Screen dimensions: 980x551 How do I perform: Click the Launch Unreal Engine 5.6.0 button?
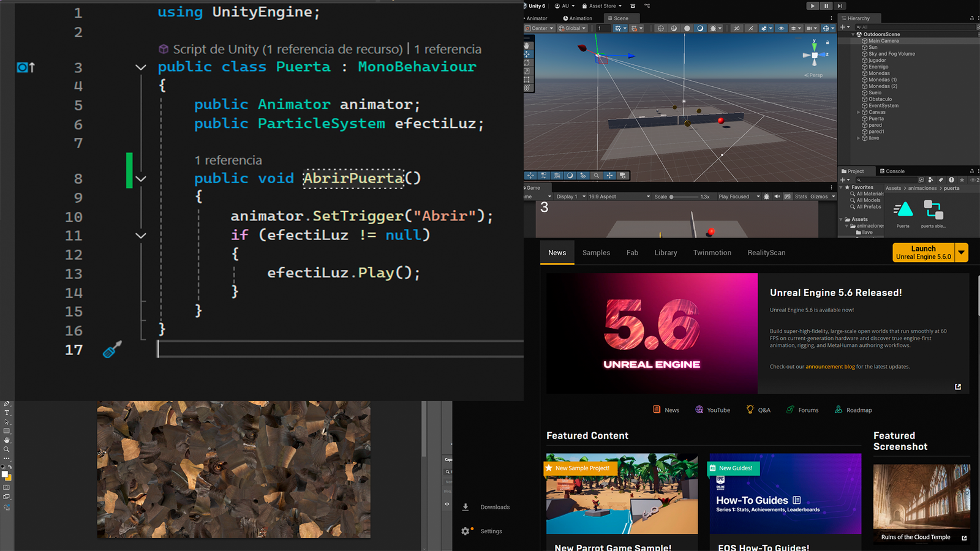923,252
